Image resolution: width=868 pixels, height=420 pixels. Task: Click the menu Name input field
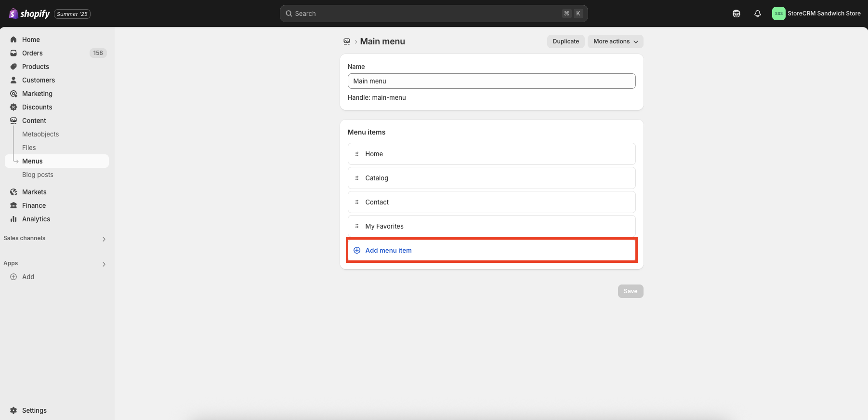pyautogui.click(x=491, y=81)
